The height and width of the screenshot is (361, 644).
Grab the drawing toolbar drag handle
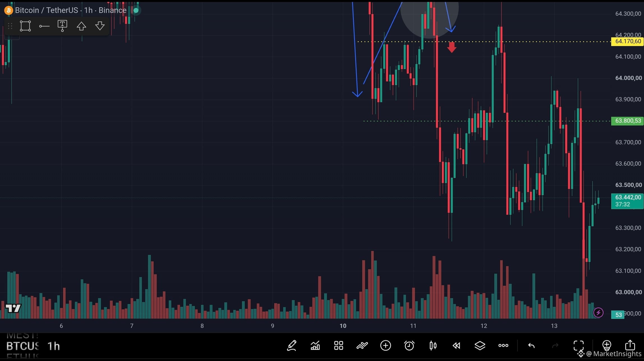tap(10, 26)
